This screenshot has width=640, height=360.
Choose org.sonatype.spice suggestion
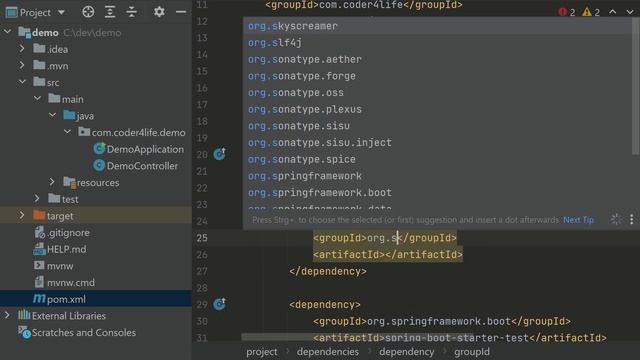437,159
